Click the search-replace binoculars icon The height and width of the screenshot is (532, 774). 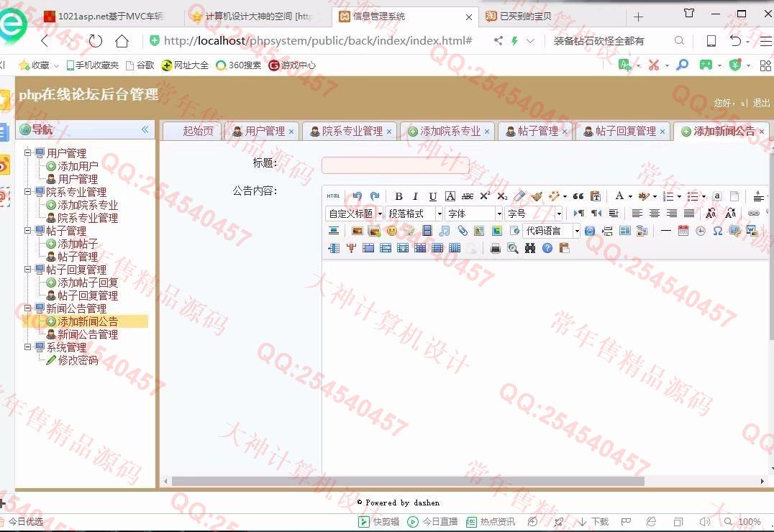[x=530, y=248]
